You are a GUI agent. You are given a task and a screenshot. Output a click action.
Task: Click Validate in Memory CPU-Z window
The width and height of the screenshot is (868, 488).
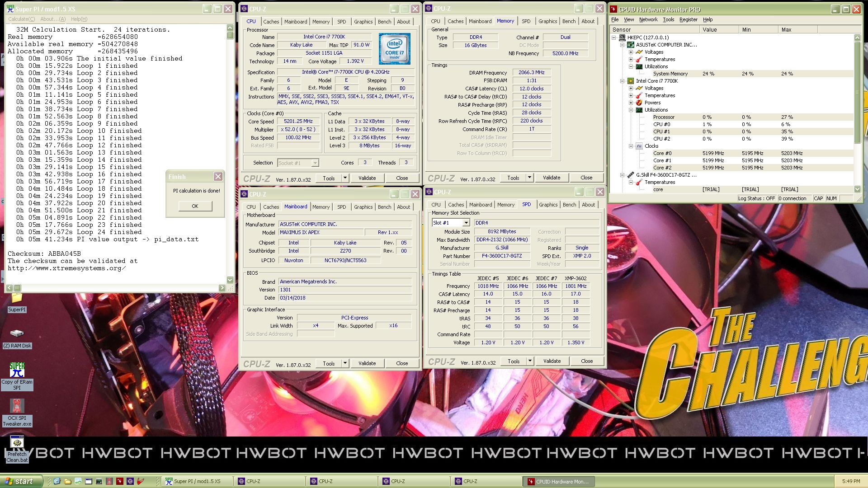552,178
